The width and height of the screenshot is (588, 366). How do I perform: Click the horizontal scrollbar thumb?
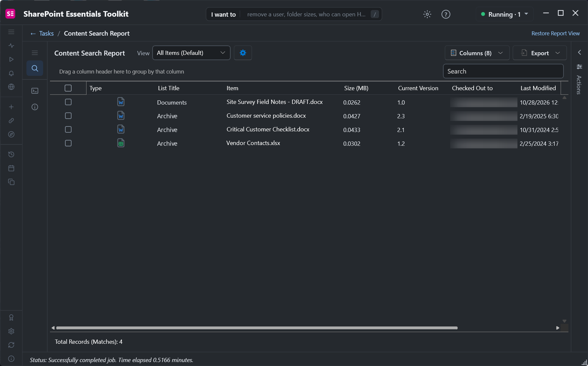[x=257, y=328]
